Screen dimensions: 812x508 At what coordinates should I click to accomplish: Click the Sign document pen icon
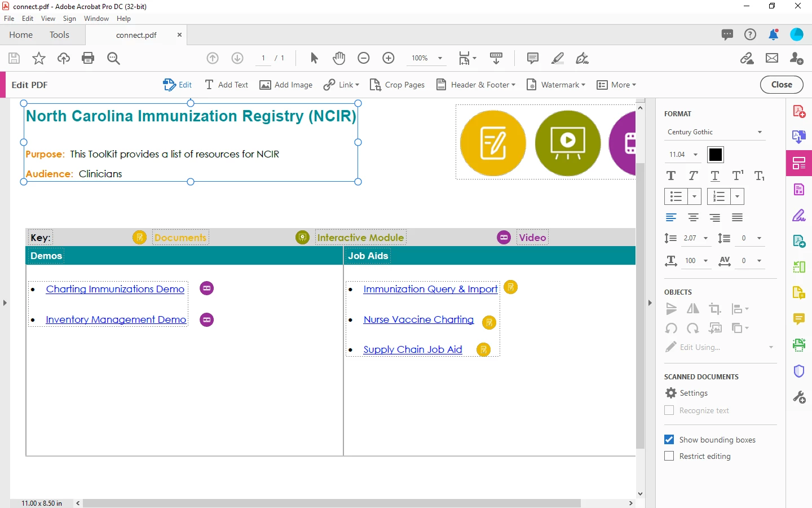pos(582,58)
